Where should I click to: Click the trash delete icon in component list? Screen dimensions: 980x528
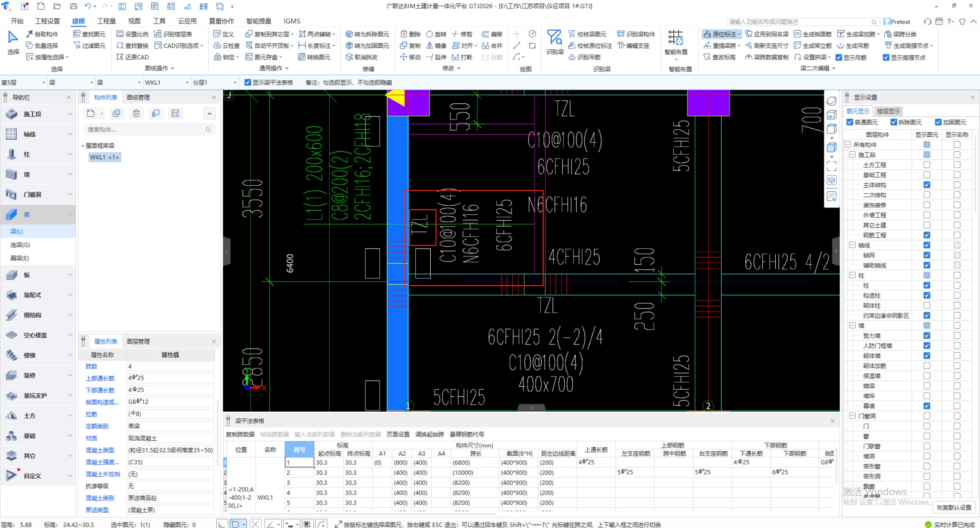[x=136, y=113]
